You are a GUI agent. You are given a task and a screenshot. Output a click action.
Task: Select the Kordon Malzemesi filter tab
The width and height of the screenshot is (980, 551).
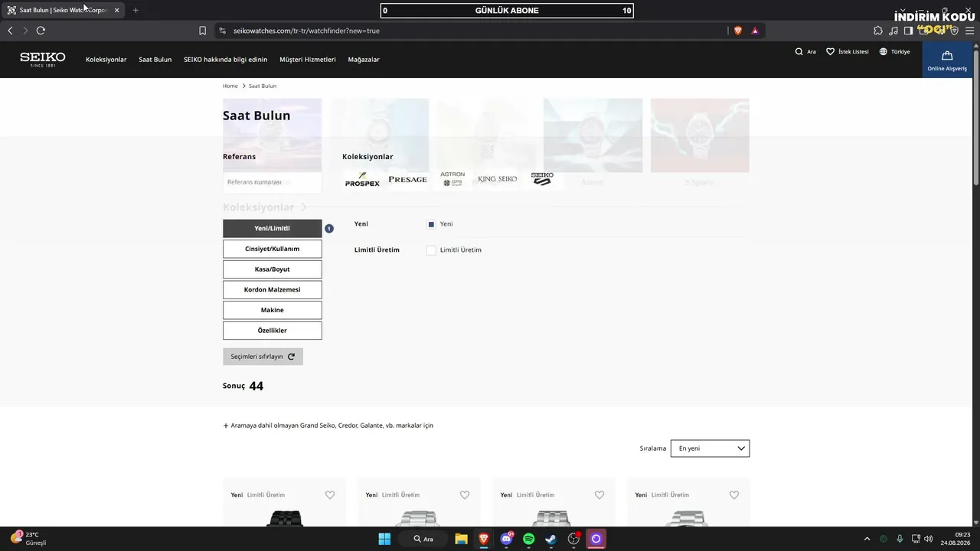273,289
